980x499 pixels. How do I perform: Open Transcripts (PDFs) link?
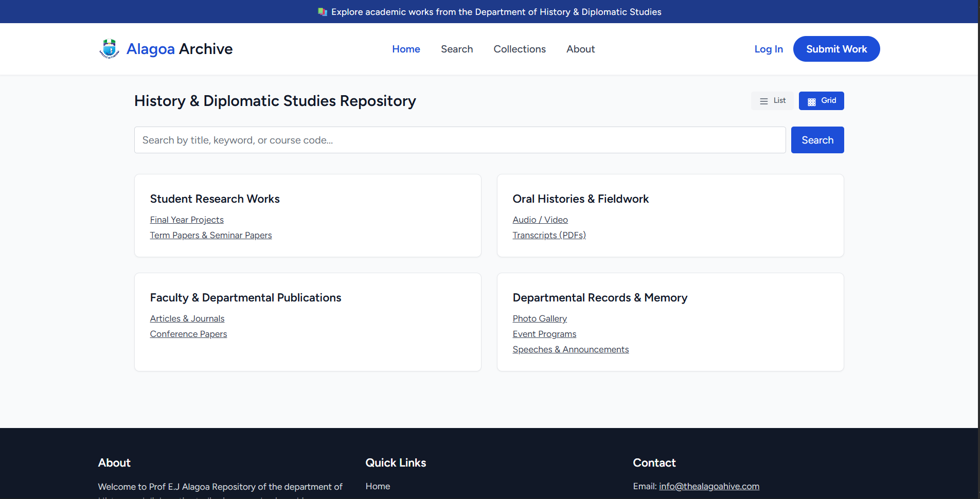pos(549,235)
